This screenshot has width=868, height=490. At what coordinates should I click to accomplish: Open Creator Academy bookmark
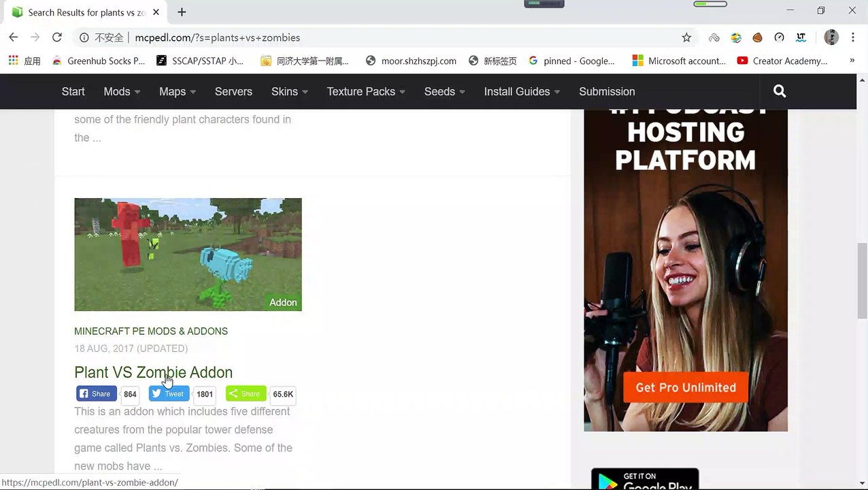(x=782, y=61)
